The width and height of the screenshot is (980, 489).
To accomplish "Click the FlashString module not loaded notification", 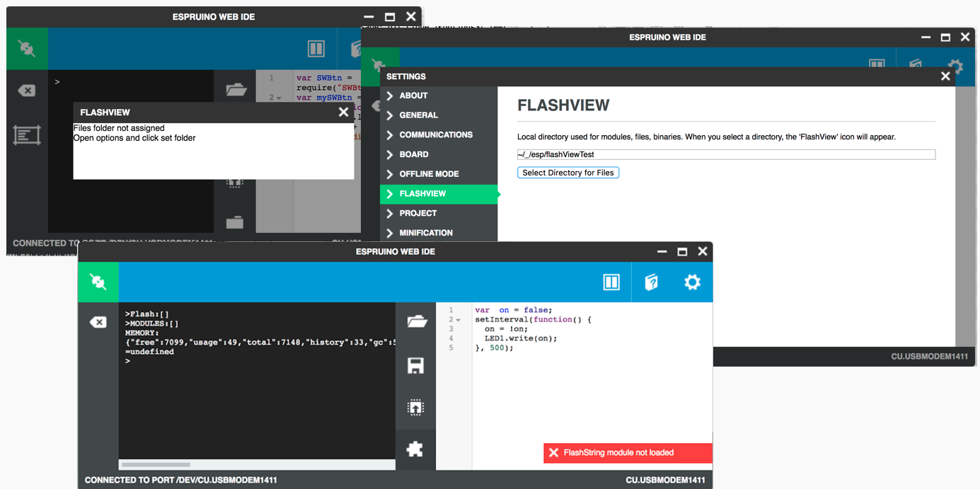I will 628,453.
